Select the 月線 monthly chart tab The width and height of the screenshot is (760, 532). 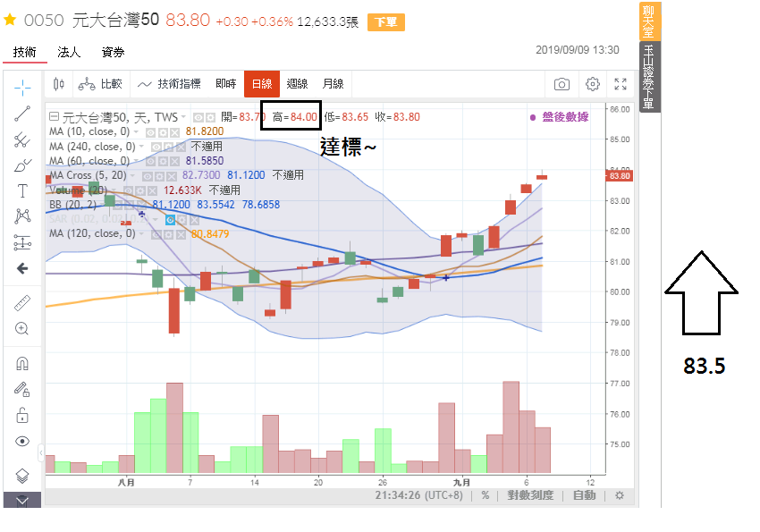click(333, 84)
